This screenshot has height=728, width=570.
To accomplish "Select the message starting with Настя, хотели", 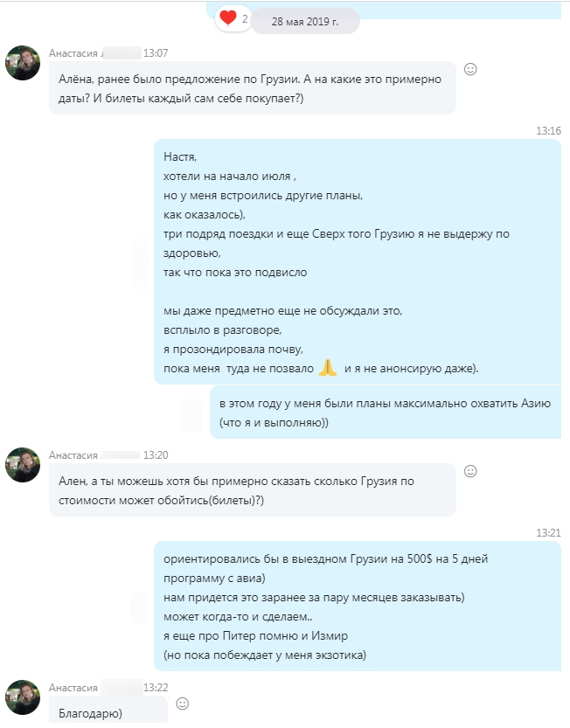I will coord(358,262).
